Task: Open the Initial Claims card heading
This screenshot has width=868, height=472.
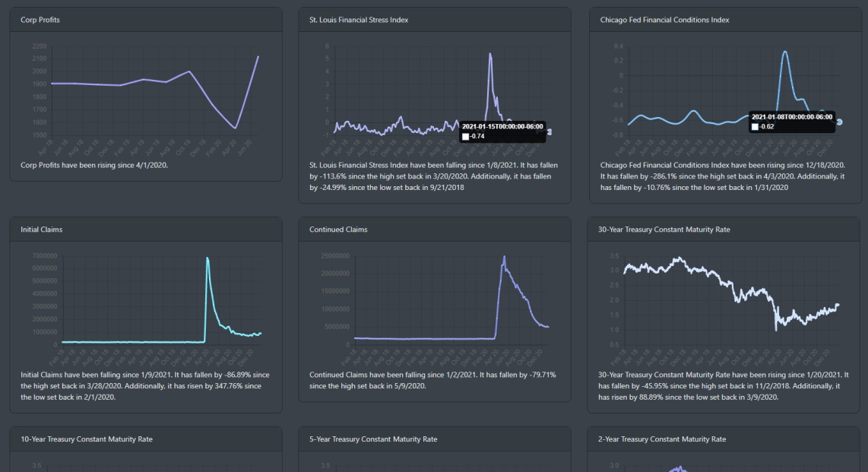Action: click(42, 230)
